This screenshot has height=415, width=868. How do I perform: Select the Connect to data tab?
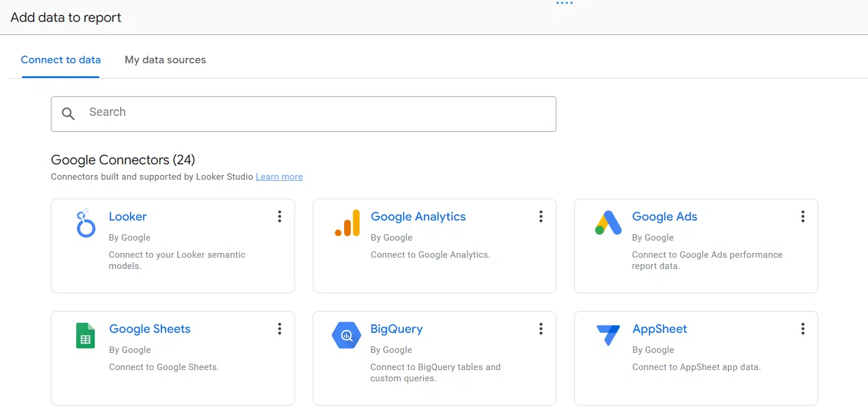[x=60, y=60]
